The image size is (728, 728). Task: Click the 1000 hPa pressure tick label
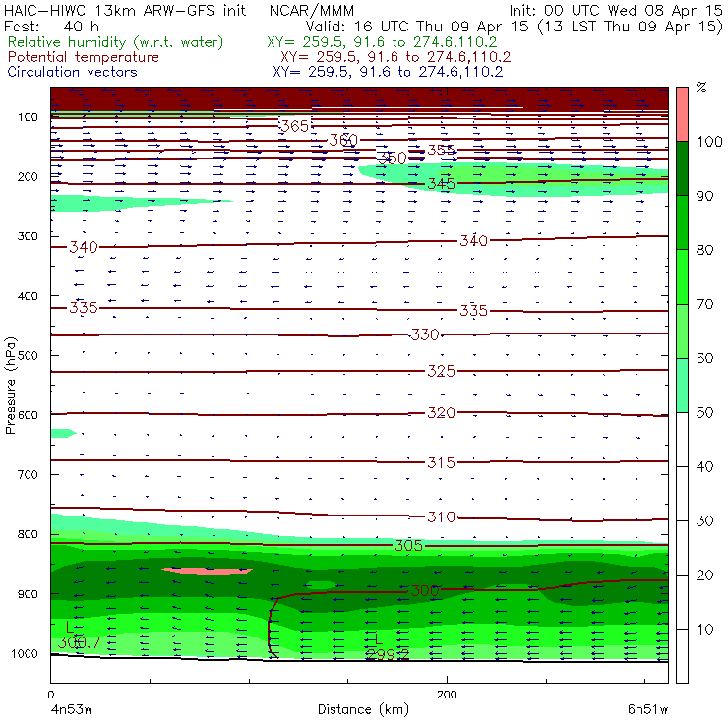click(25, 653)
